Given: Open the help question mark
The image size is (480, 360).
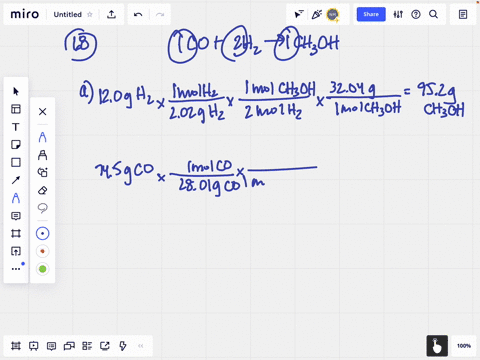Looking at the screenshot, I should pos(416,14).
